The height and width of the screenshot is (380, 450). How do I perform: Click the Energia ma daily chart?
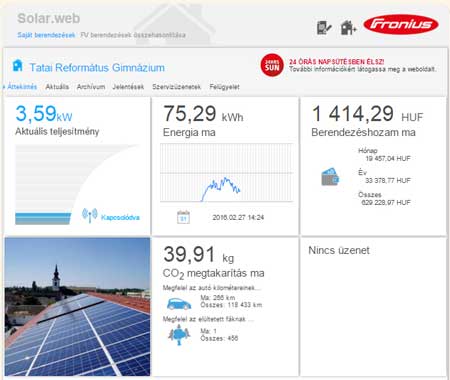pos(227,173)
